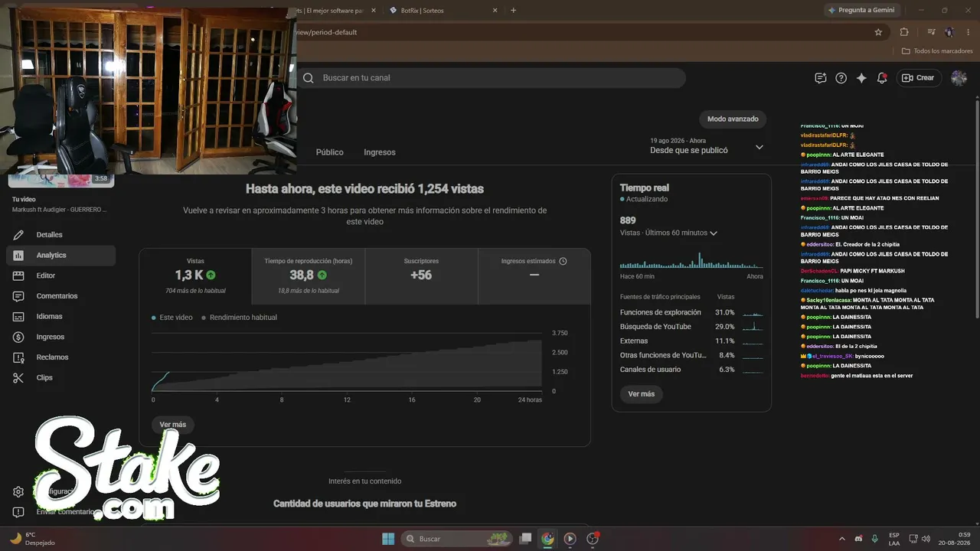The width and height of the screenshot is (980, 551).
Task: Open the Reclamos icon in sidebar
Action: pyautogui.click(x=19, y=357)
